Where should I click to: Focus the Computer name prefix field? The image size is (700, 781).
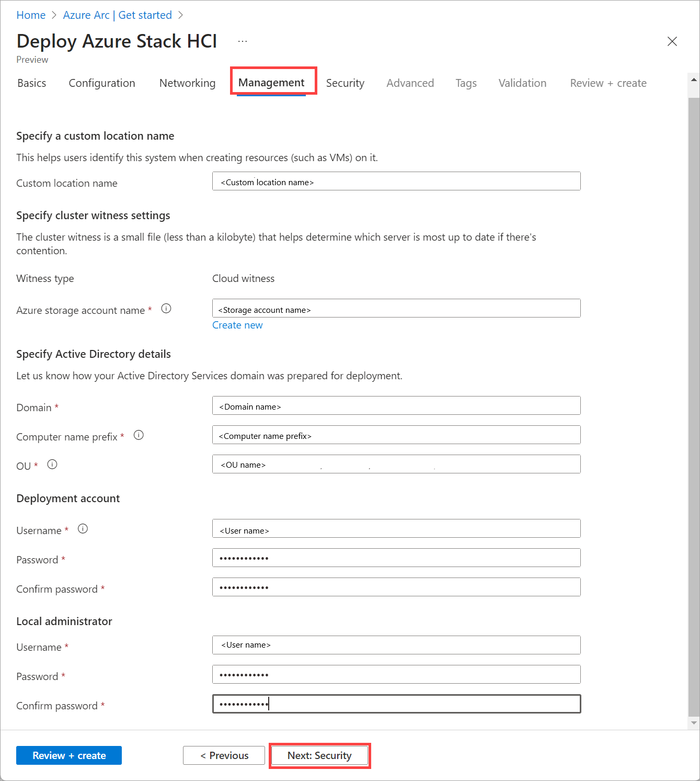(x=396, y=435)
